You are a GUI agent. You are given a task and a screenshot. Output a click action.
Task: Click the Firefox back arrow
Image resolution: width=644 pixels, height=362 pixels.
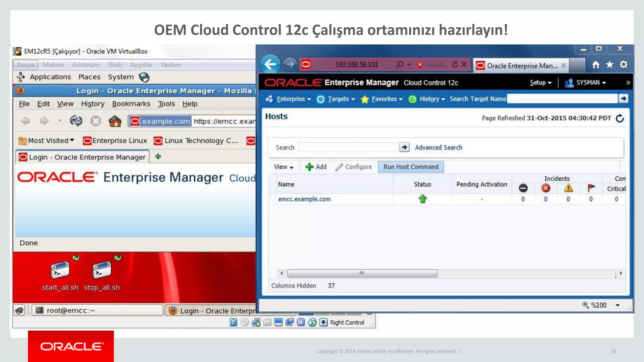pyautogui.click(x=25, y=121)
